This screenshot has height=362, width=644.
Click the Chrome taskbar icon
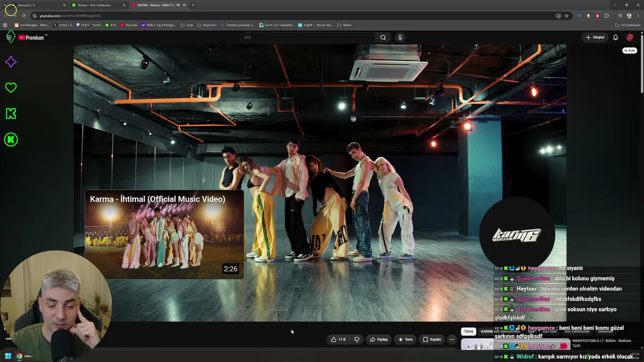[x=19, y=356]
